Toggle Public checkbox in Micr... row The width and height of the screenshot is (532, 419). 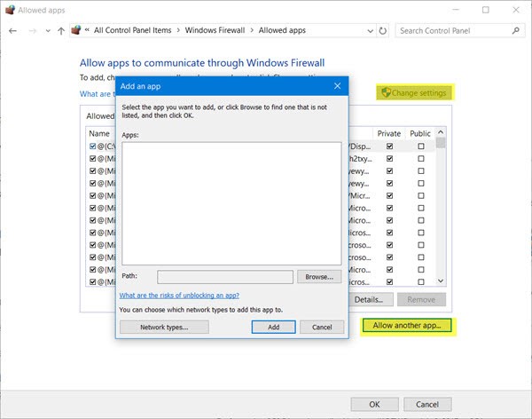coord(421,195)
